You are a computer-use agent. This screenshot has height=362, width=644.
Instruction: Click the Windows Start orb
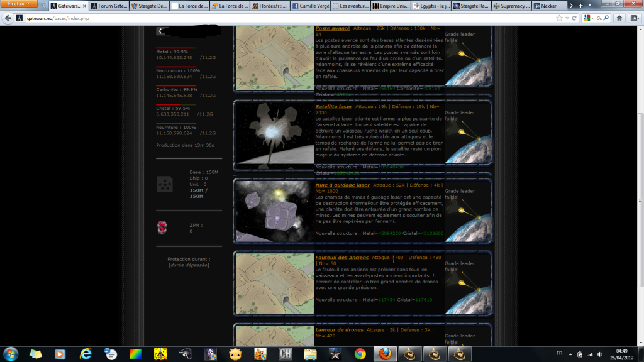11,353
